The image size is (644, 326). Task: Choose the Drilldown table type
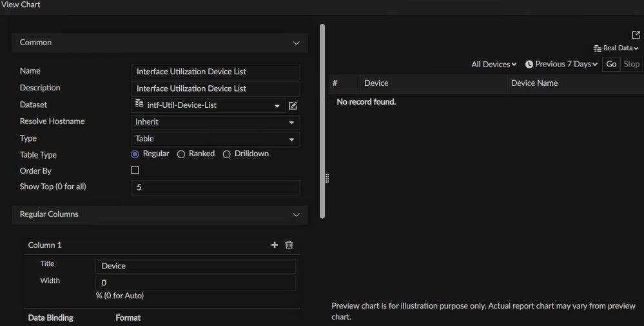pyautogui.click(x=226, y=154)
